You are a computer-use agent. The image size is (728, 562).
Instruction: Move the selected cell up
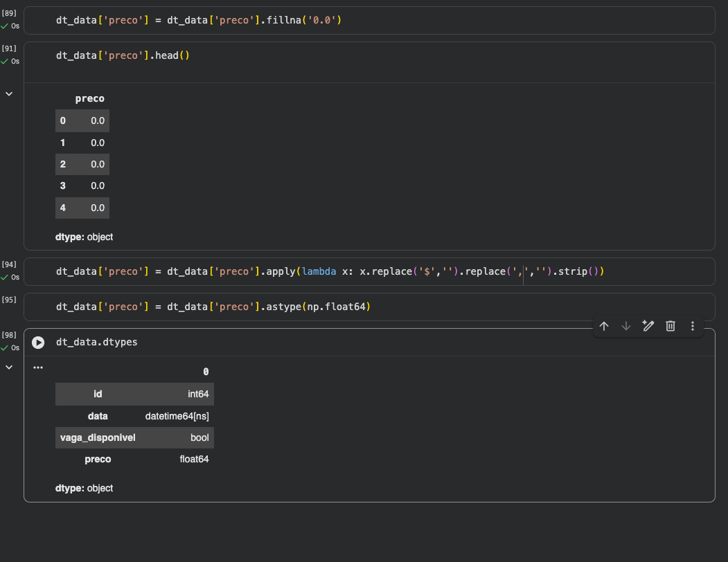pos(604,326)
